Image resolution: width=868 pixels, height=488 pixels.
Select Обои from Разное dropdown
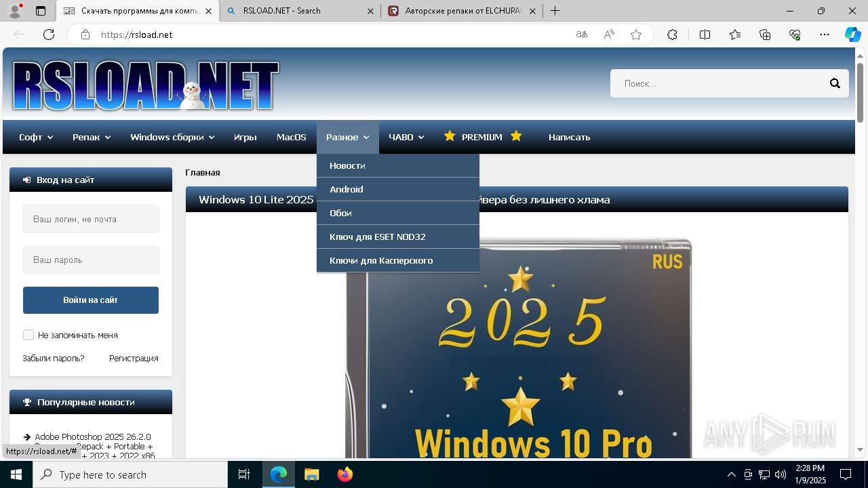pyautogui.click(x=398, y=213)
